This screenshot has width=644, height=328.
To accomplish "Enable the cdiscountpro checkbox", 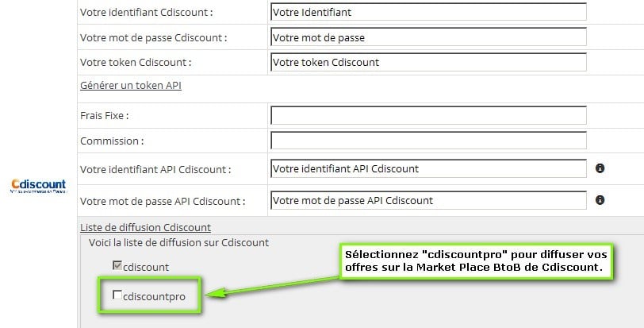I will 117,295.
